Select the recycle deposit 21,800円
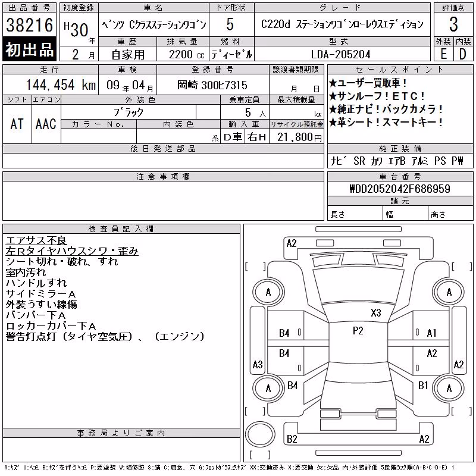This screenshot has width=476, height=476. pyautogui.click(x=299, y=137)
